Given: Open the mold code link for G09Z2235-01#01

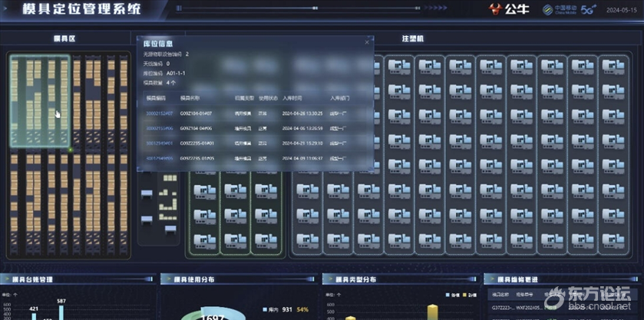Looking at the screenshot, I should 160,144.
